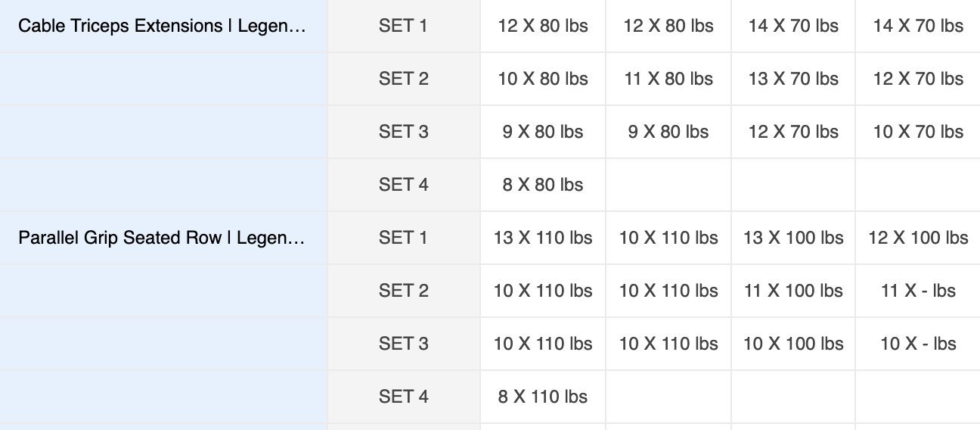Click the 11 X - lbs cell
This screenshot has height=430, width=980.
[918, 291]
